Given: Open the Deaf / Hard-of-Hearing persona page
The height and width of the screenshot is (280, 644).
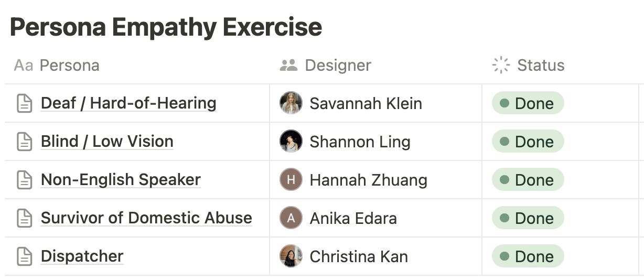Looking at the screenshot, I should tap(128, 103).
